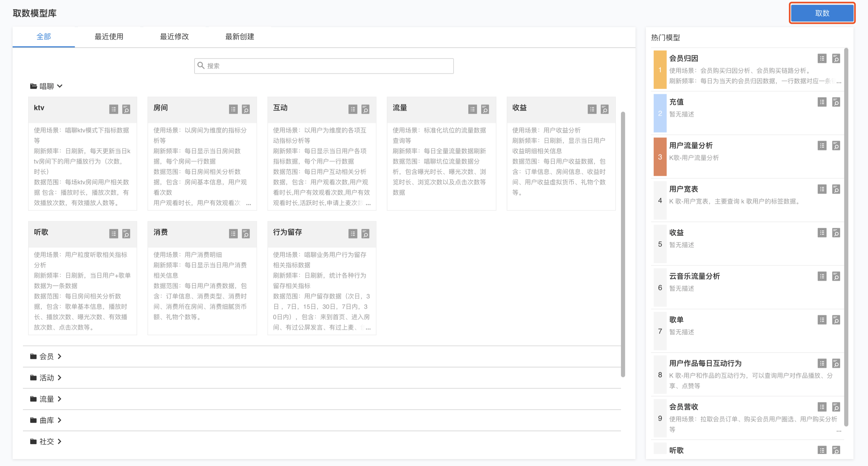Click list icon on 收益 card
868x466 pixels.
point(592,109)
